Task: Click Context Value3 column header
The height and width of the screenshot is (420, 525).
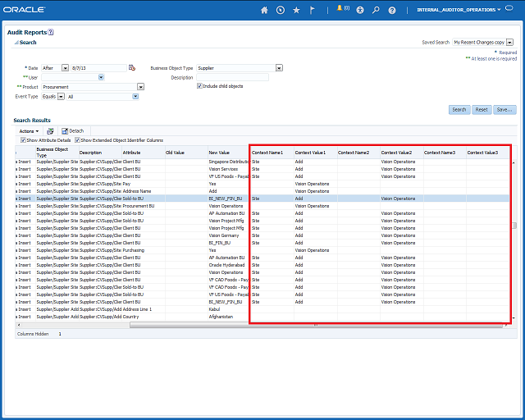Action: point(488,153)
